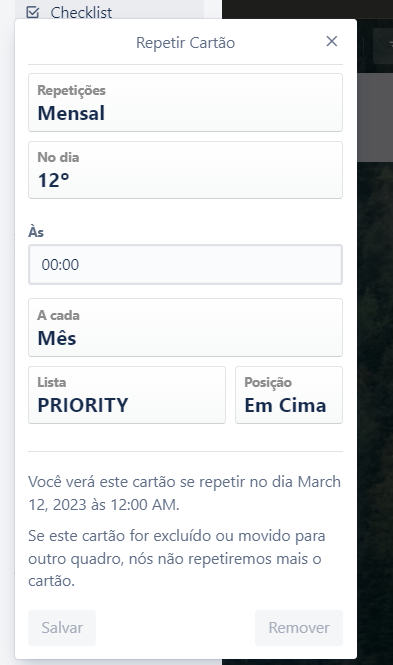Open the No dia 12° selector
The image size is (393, 665).
185,170
